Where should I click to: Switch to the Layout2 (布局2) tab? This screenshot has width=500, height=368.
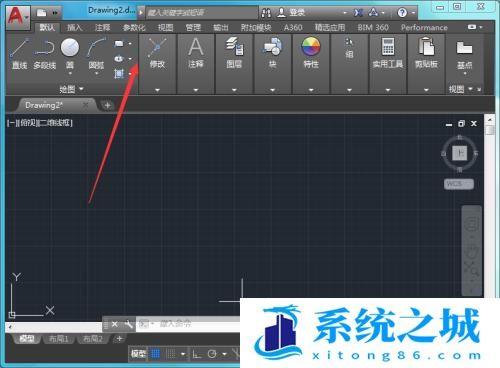click(93, 339)
